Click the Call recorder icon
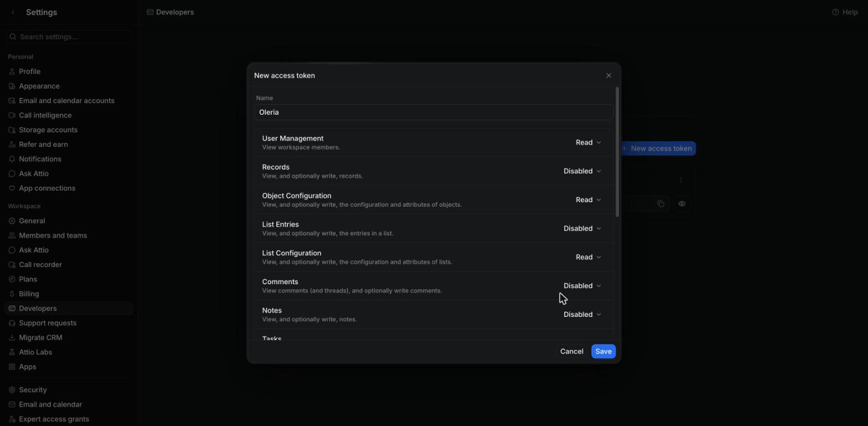Screen dimensions: 868x426 click(x=12, y=265)
